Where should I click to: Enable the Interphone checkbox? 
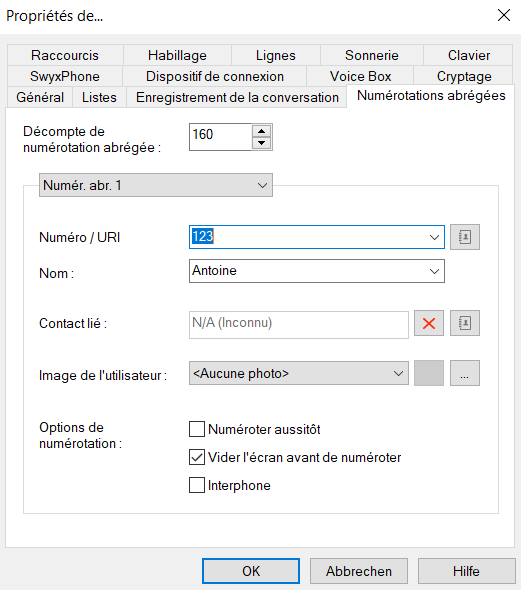[x=197, y=485]
